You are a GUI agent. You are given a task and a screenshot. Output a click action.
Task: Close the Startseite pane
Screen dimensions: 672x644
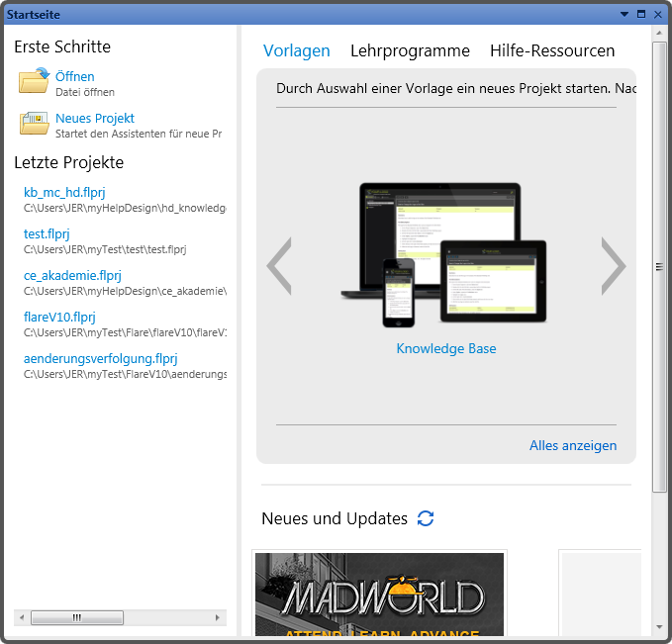tap(658, 14)
